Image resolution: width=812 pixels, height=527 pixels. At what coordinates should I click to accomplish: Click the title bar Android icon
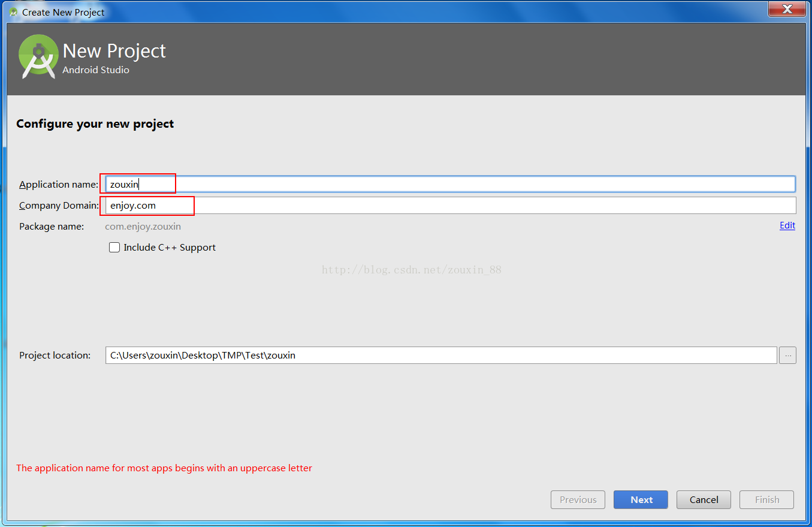click(x=13, y=12)
